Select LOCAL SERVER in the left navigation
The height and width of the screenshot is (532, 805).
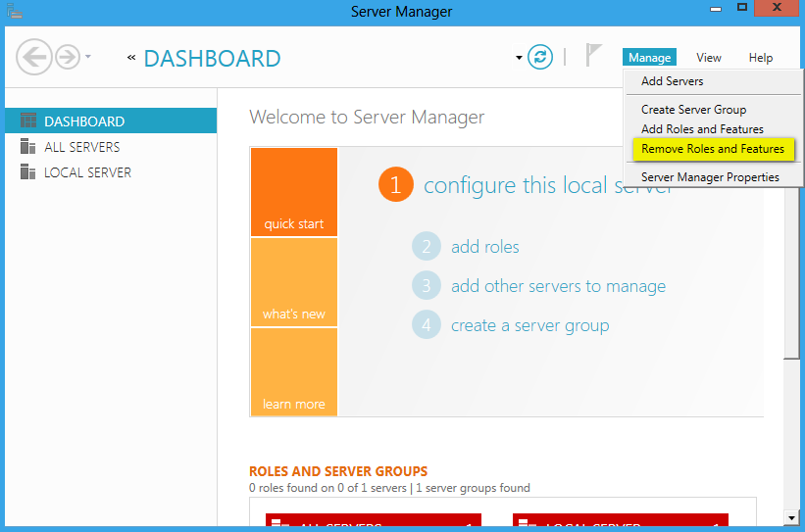pyautogui.click(x=111, y=172)
